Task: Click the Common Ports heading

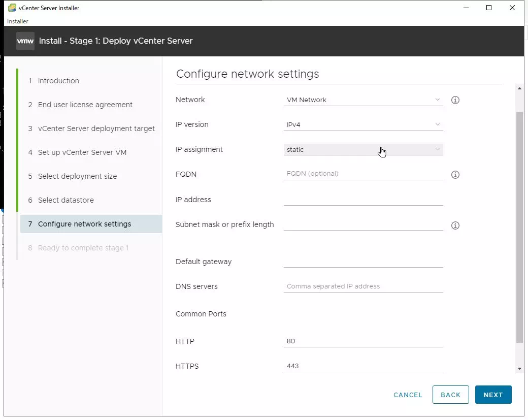Action: point(201,314)
